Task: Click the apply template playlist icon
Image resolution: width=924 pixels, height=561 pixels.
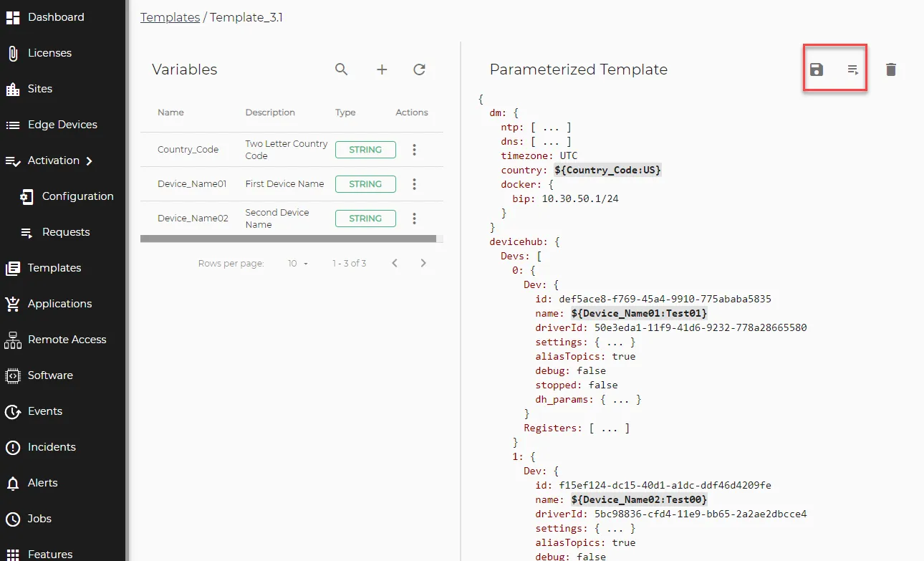Action: [853, 69]
